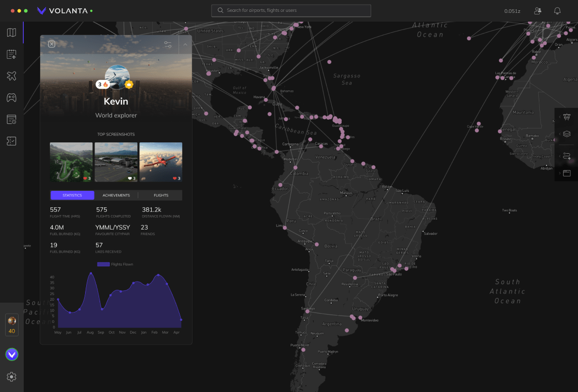Expand the add route panel
The height and width of the screenshot is (392, 578).
point(567,156)
